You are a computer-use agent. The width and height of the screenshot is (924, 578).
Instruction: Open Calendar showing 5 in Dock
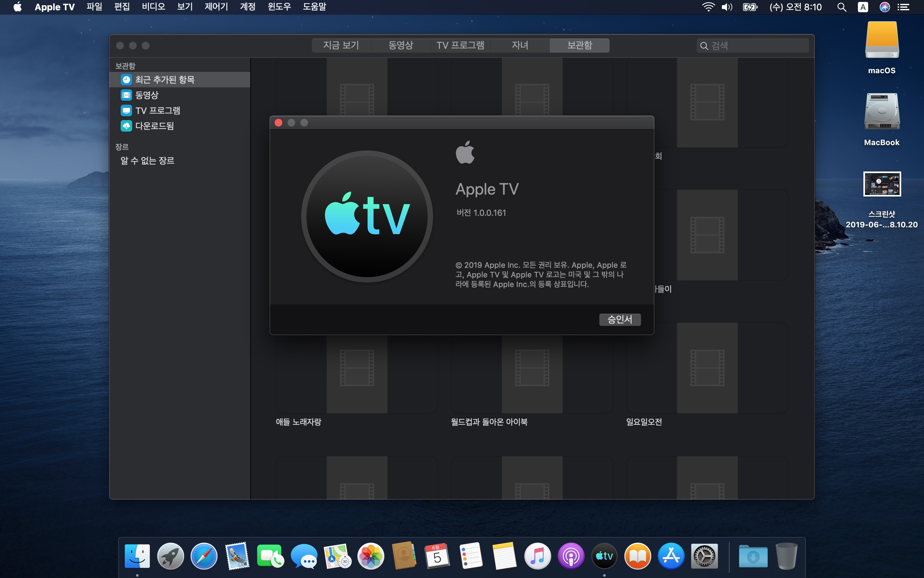point(437,556)
